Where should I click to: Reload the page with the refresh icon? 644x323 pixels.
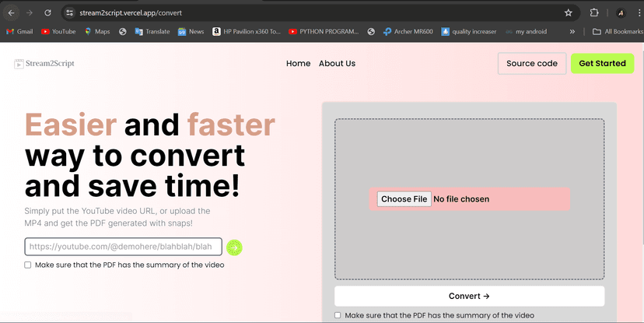tap(47, 12)
